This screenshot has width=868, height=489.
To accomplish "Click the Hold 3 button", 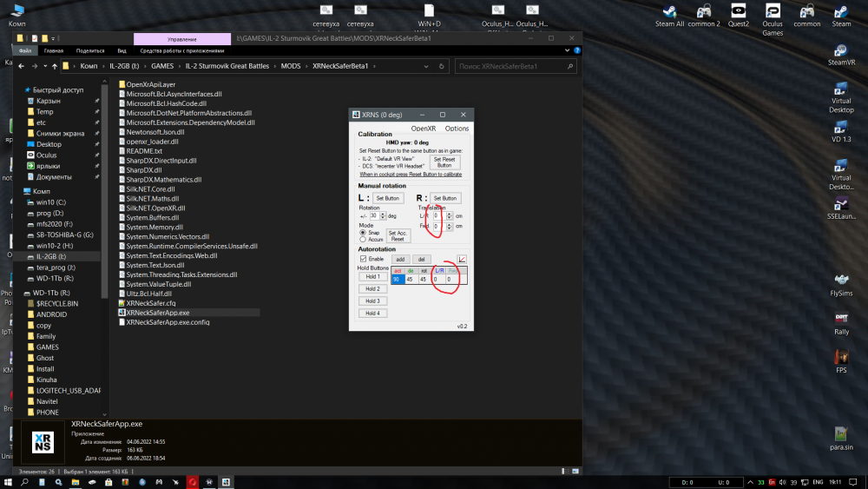I will coord(372,301).
